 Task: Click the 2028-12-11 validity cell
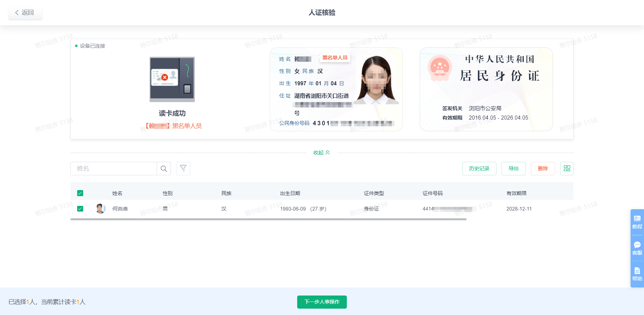[x=519, y=209]
